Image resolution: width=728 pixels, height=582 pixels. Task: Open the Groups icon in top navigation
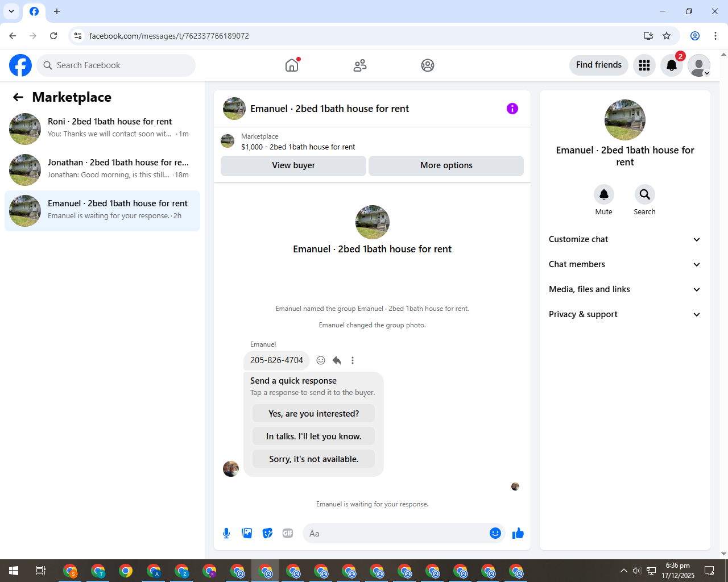click(x=428, y=65)
